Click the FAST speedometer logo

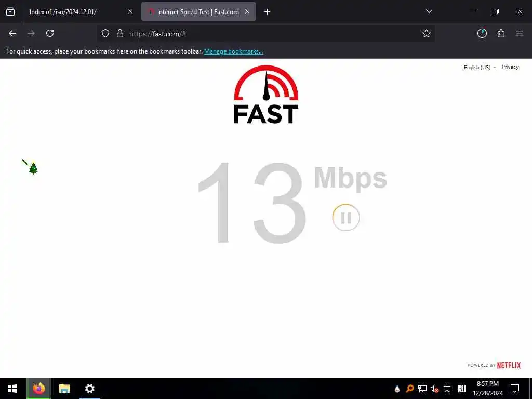point(266,95)
